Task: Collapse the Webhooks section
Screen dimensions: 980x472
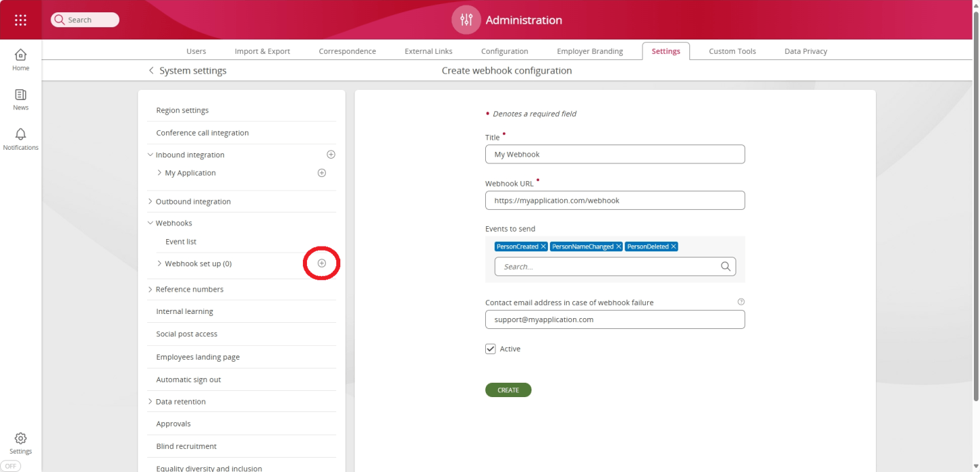Action: pos(150,223)
